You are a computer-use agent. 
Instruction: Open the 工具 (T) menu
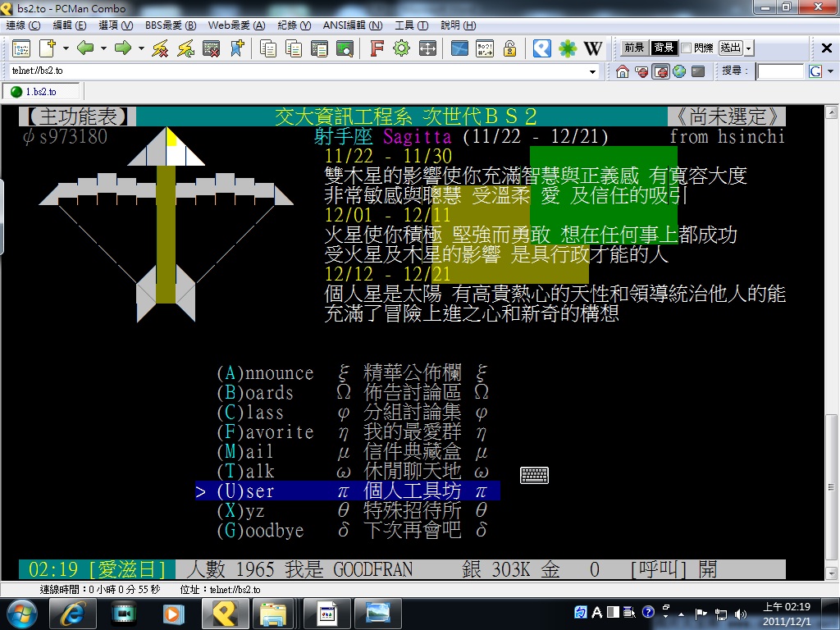pyautogui.click(x=412, y=25)
